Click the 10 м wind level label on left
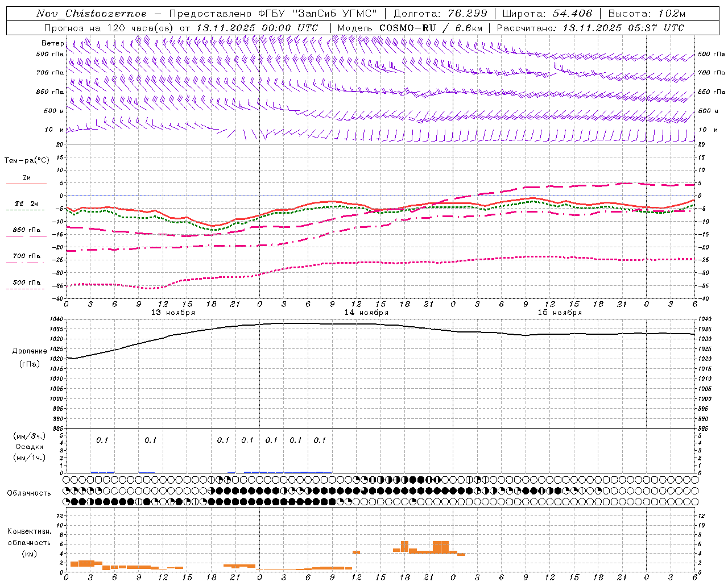 coord(55,130)
